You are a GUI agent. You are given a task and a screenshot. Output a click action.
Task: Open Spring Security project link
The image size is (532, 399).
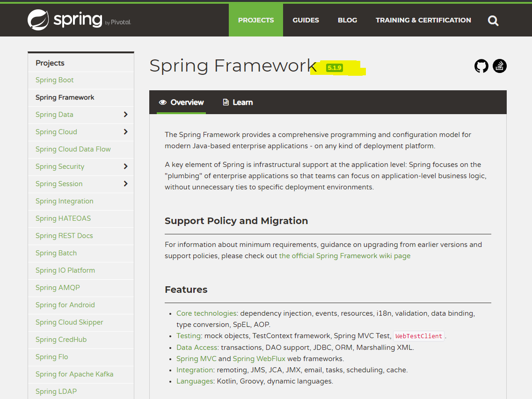point(60,167)
